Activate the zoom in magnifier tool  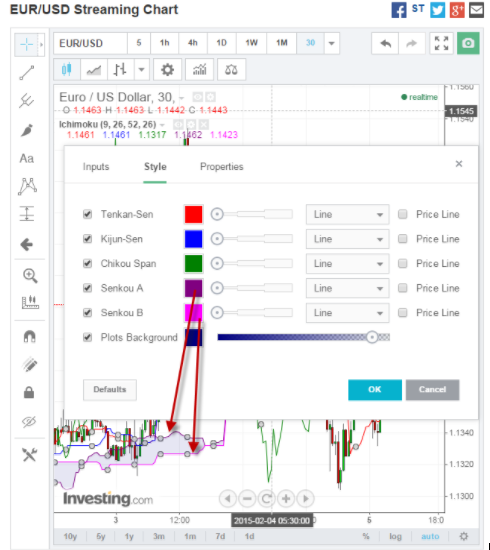[30, 276]
